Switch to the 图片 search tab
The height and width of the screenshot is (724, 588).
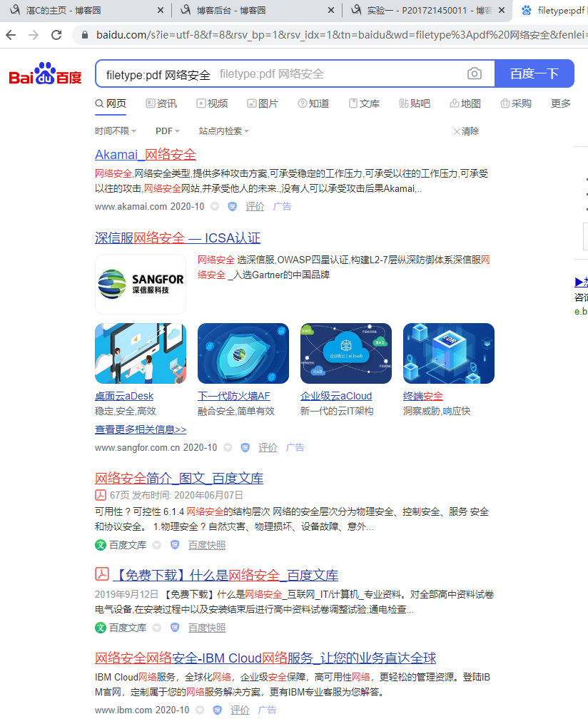click(263, 103)
